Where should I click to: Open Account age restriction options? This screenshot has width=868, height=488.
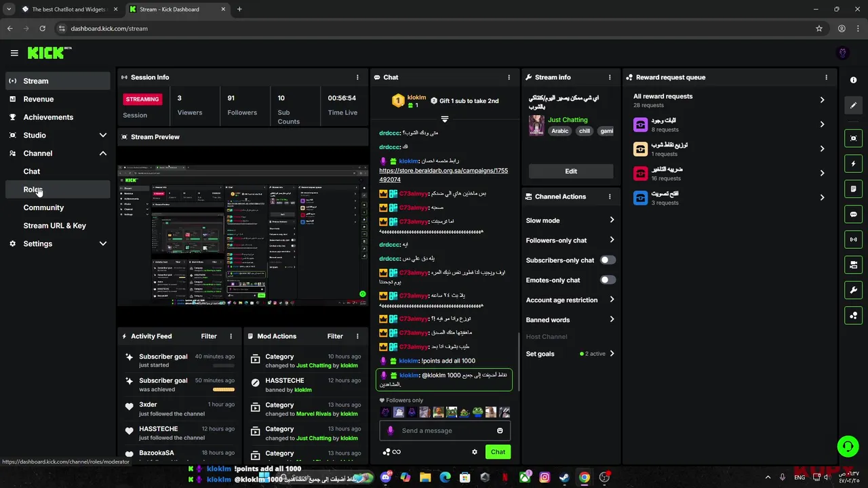570,300
